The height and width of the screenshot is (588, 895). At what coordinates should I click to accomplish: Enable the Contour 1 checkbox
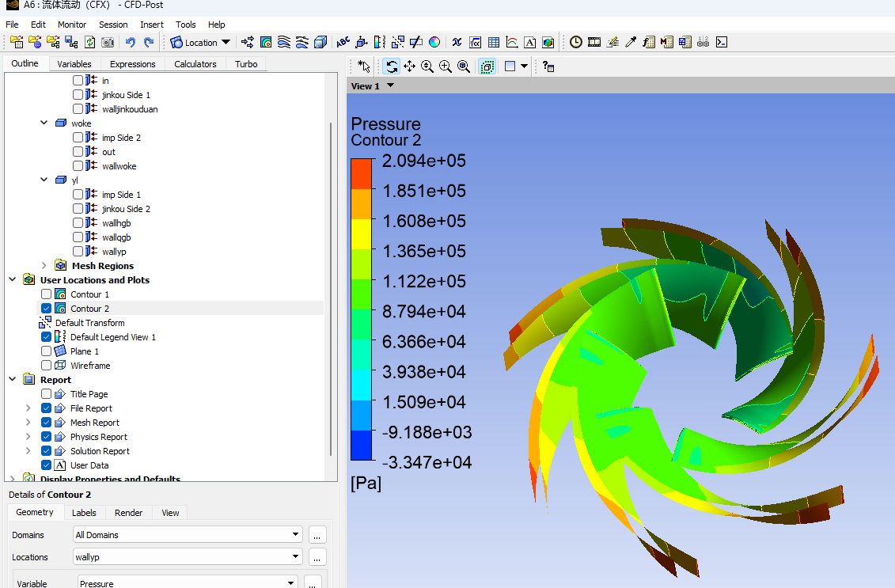[46, 294]
